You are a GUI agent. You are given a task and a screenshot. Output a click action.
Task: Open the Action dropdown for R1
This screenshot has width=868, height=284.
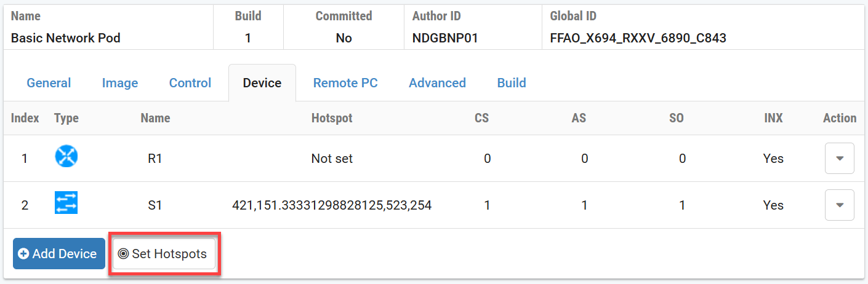(839, 159)
